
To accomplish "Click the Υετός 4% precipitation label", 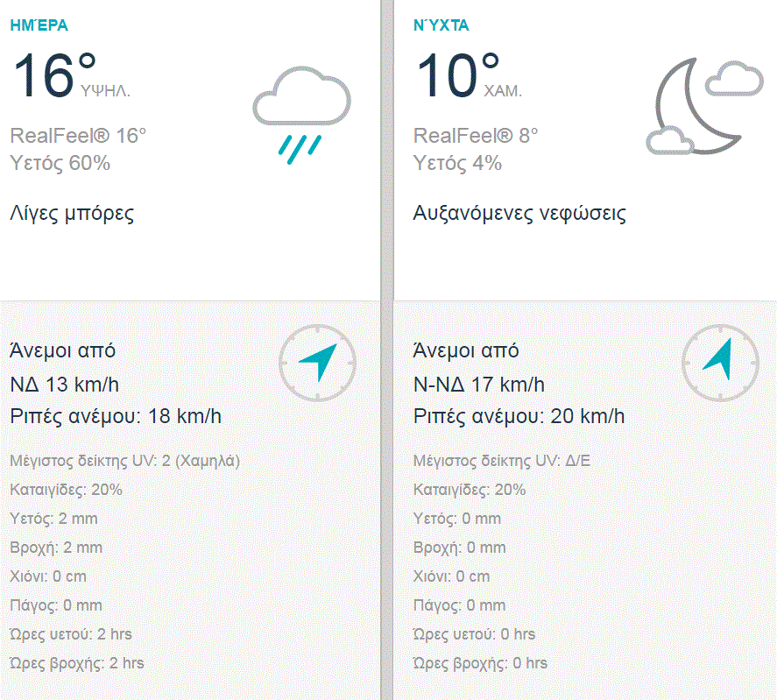I will coord(457,163).
